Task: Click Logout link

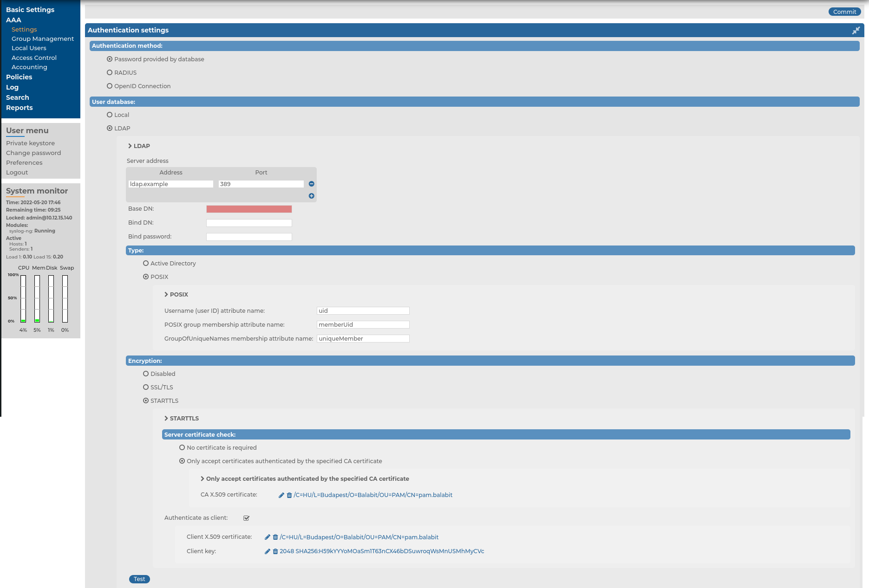Action: [x=17, y=172]
